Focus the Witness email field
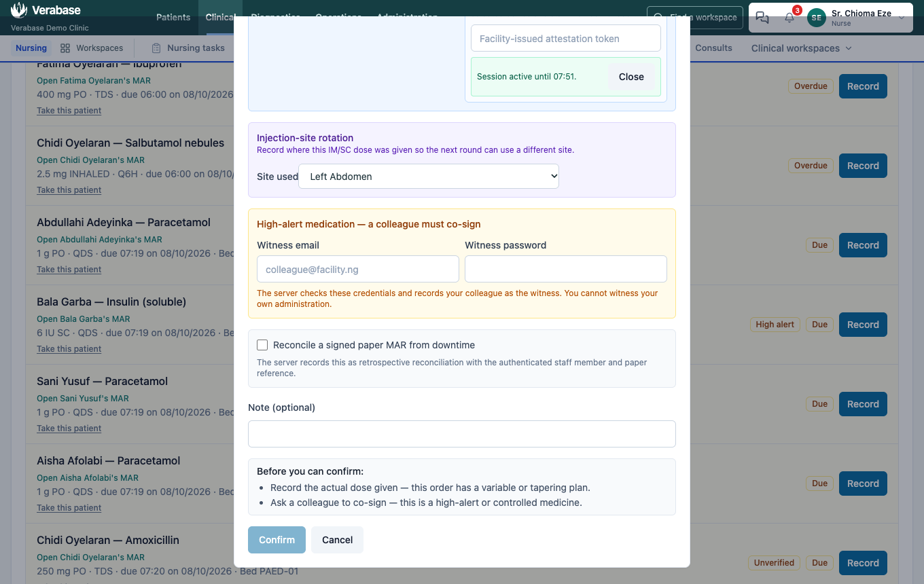 pos(358,269)
